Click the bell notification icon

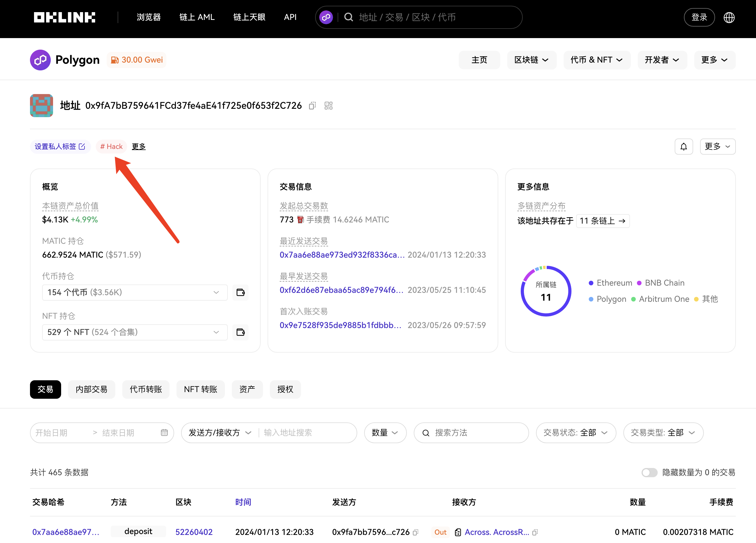coord(684,147)
